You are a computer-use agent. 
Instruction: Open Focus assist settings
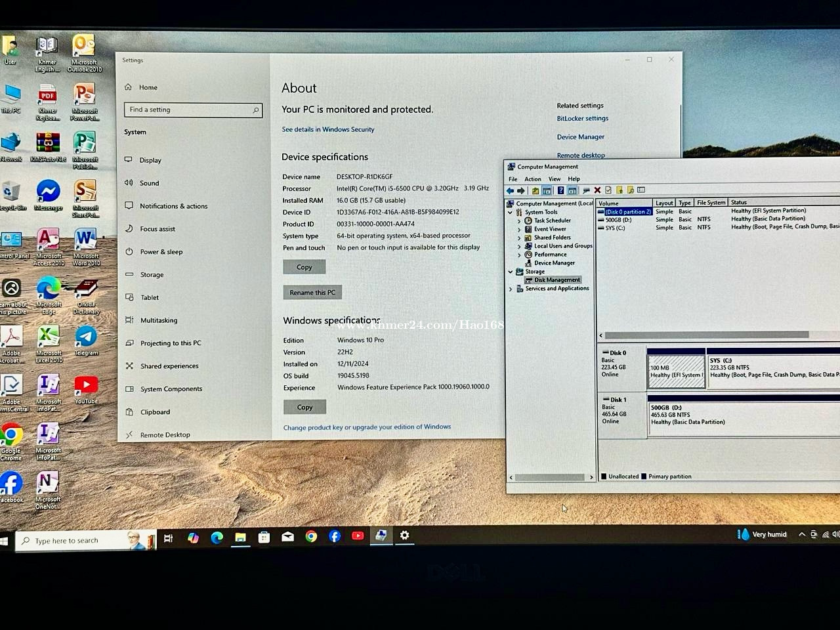coord(157,229)
